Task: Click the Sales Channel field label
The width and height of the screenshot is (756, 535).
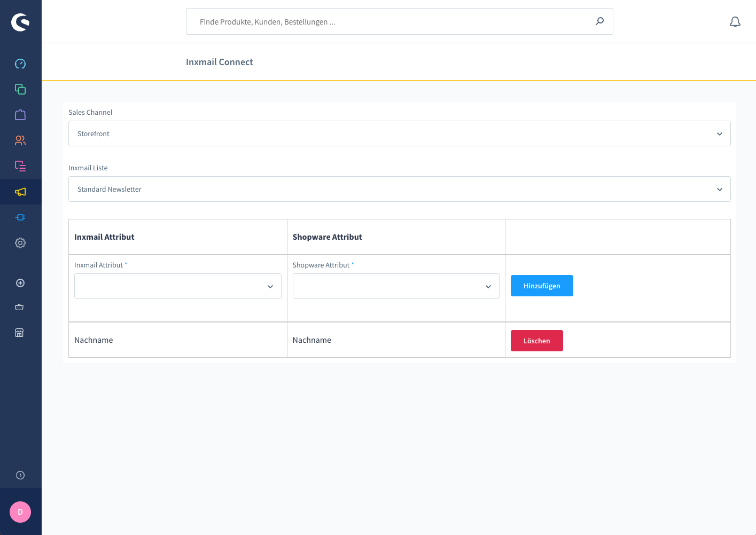Action: point(90,112)
